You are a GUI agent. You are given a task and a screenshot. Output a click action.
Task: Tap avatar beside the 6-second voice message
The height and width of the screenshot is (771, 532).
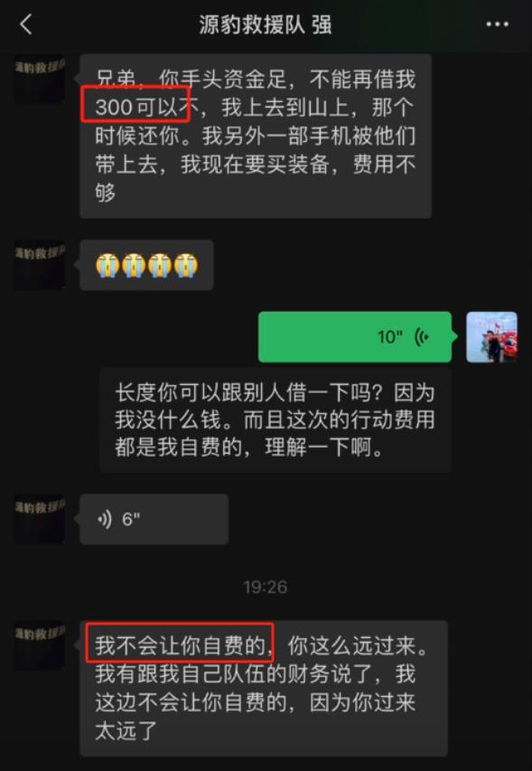point(40,519)
